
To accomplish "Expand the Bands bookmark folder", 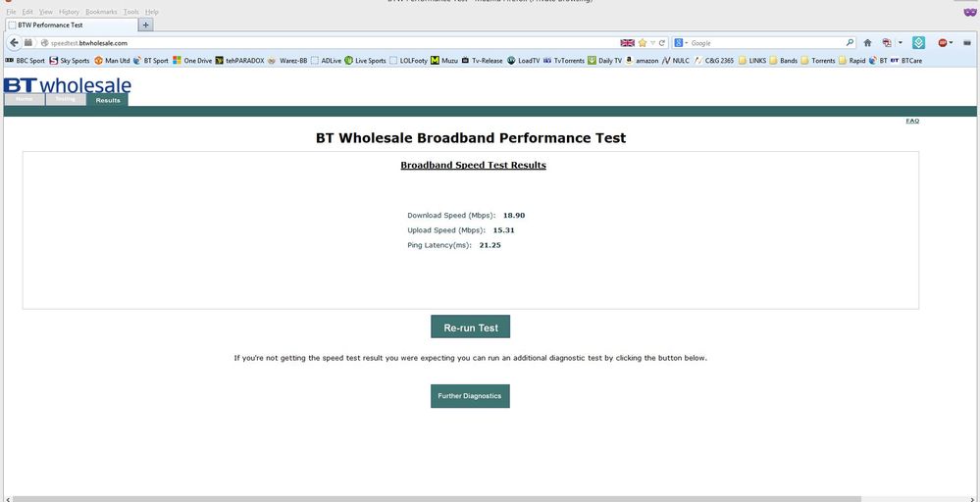I will click(x=783, y=61).
